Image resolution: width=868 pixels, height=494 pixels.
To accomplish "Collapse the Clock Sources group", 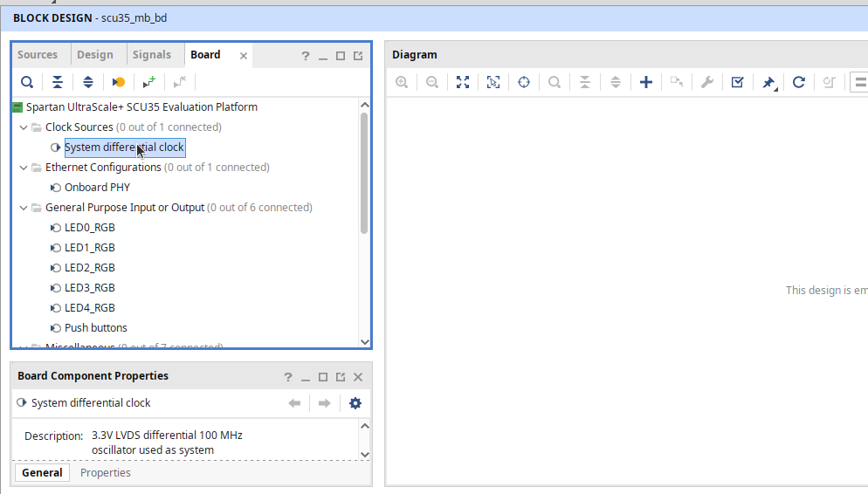I will coord(24,127).
